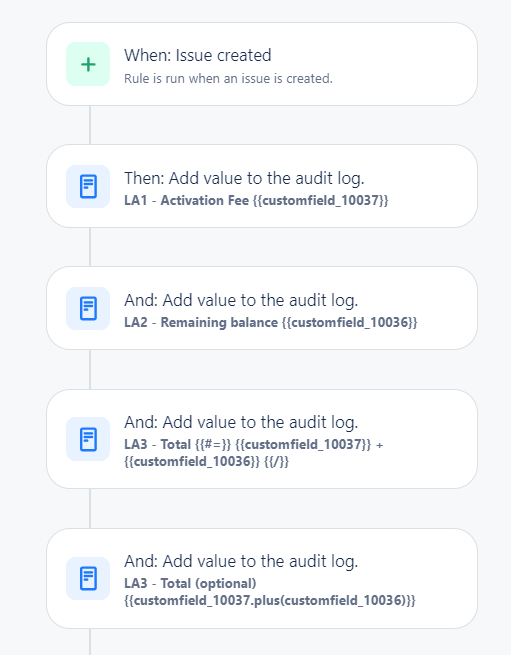Image resolution: width=511 pixels, height=655 pixels.
Task: Click the '{{customfield_10036}} {{/}}' text line
Action: pos(206,462)
